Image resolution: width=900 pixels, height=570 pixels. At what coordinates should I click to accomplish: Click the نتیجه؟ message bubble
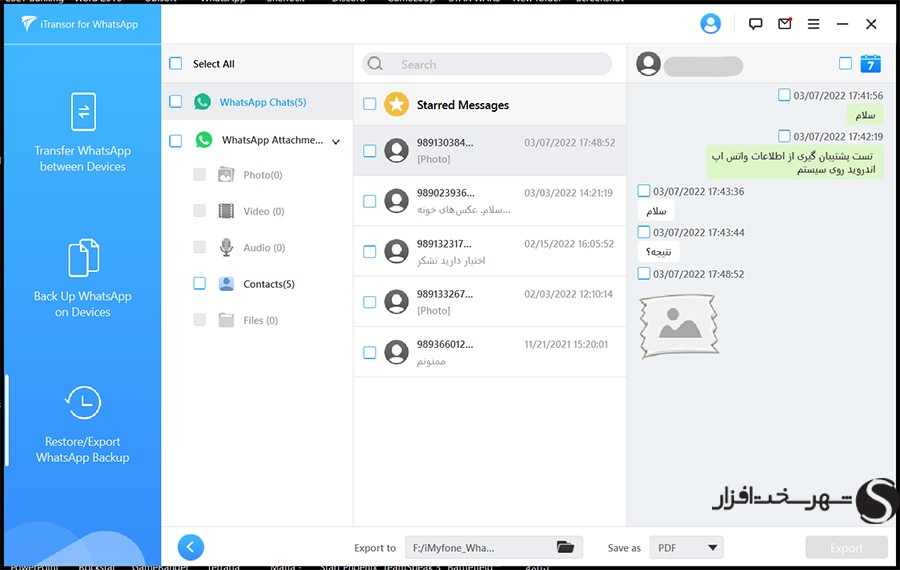click(x=658, y=251)
